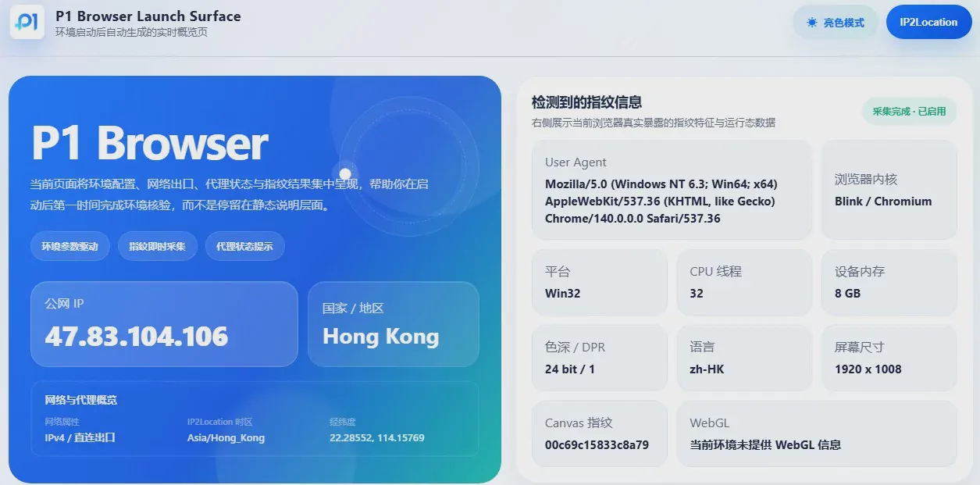Click the 设备内存 8 GB card
The width and height of the screenshot is (980, 485).
point(889,283)
